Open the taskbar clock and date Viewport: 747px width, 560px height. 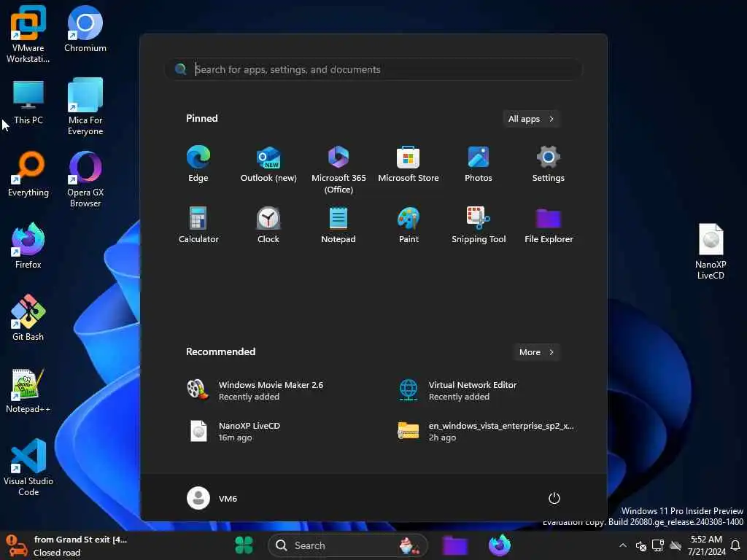click(x=706, y=545)
